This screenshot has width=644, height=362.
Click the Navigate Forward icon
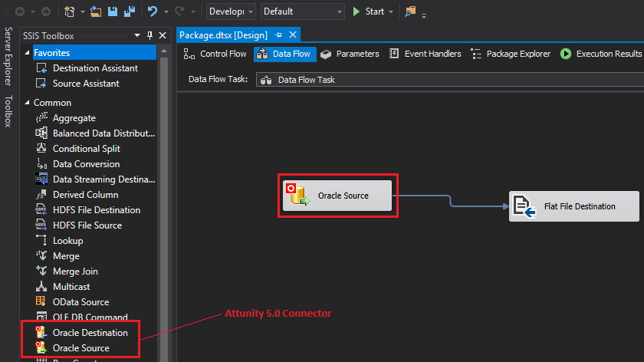[46, 12]
